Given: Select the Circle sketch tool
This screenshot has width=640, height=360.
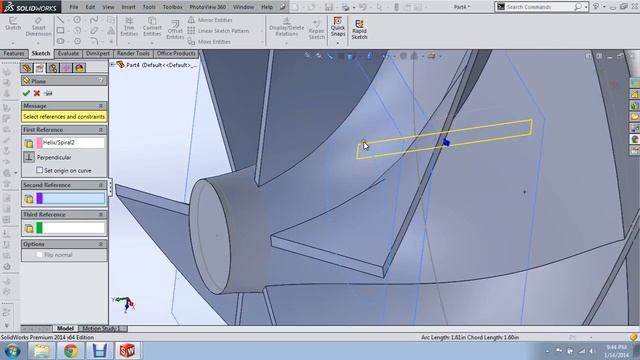Looking at the screenshot, I should coord(77,20).
